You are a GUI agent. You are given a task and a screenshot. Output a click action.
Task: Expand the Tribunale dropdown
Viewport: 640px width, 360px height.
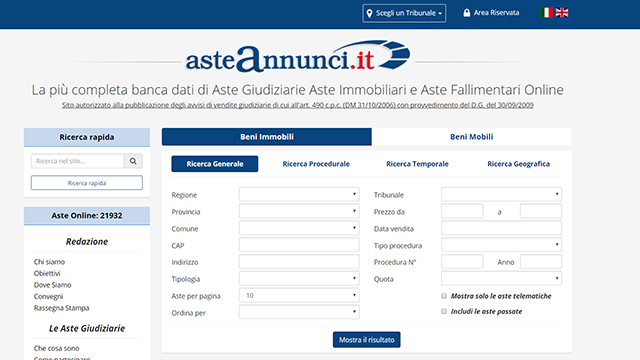pyautogui.click(x=501, y=194)
